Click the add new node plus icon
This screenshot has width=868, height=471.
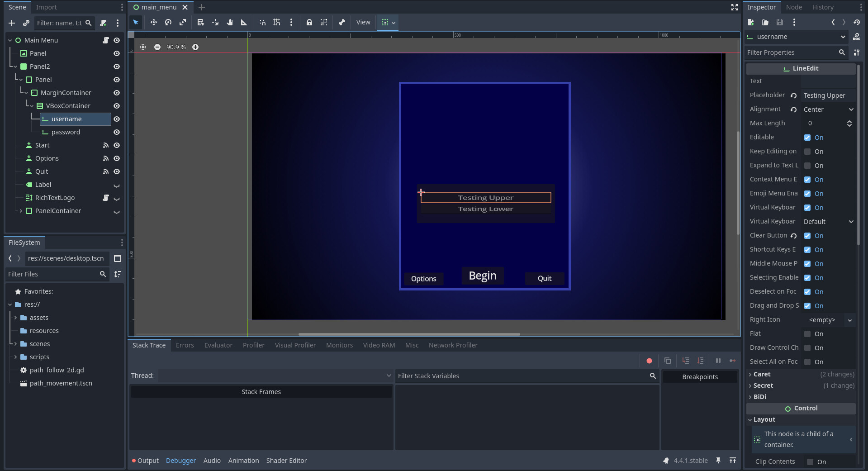[12, 23]
